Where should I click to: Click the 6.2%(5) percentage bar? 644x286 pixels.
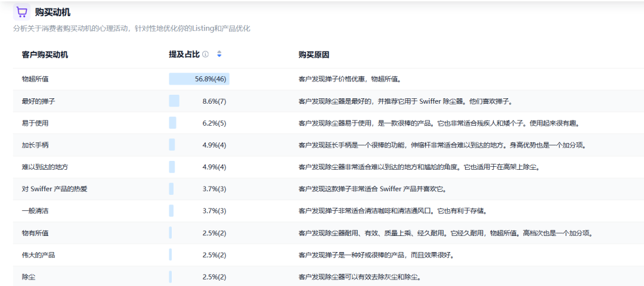[173, 123]
